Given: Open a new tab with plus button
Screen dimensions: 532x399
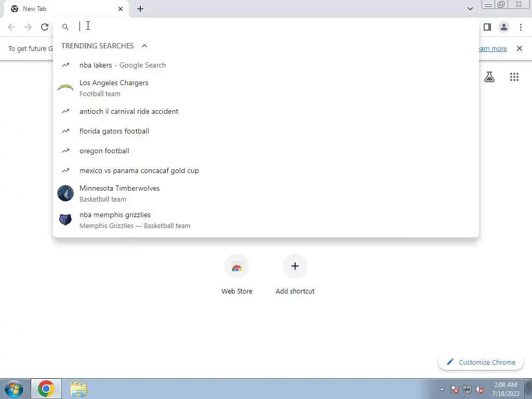Looking at the screenshot, I should click(x=140, y=9).
